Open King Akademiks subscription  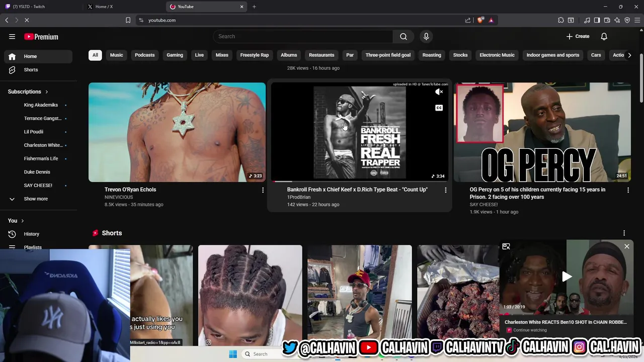[x=41, y=105]
